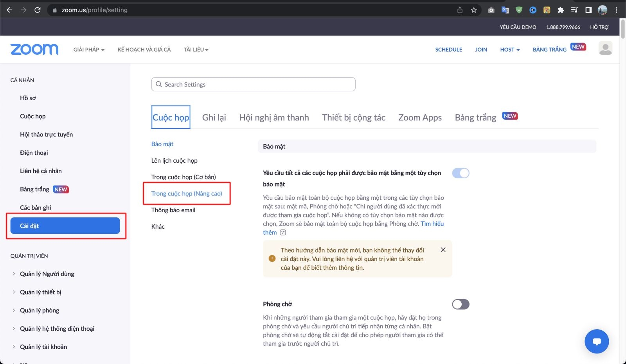Switch to Hội nghị âm thanh tab
This screenshot has height=364, width=626.
[x=274, y=117]
